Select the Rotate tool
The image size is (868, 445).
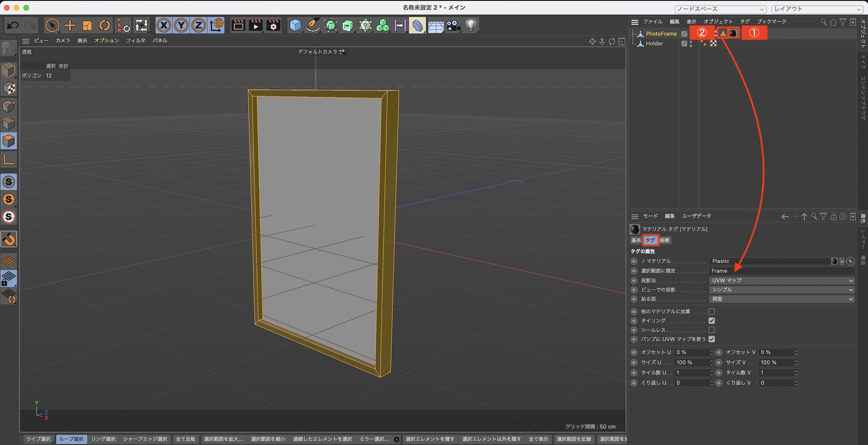[x=105, y=26]
